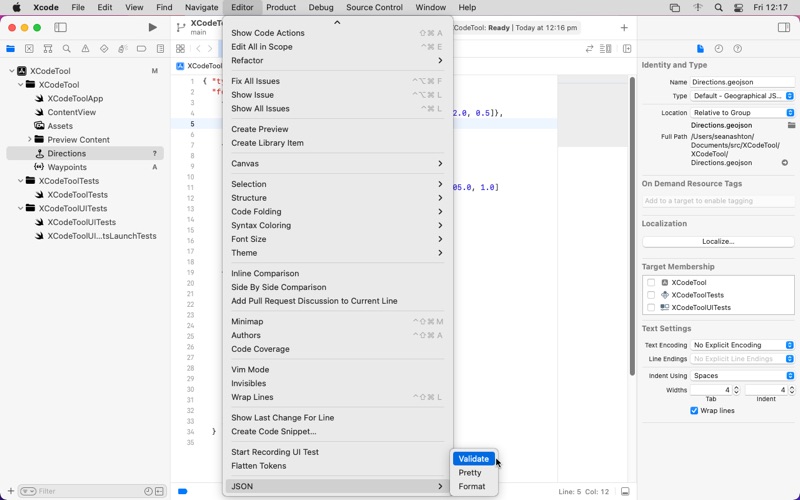Open the Debug navigator icon

click(122, 48)
